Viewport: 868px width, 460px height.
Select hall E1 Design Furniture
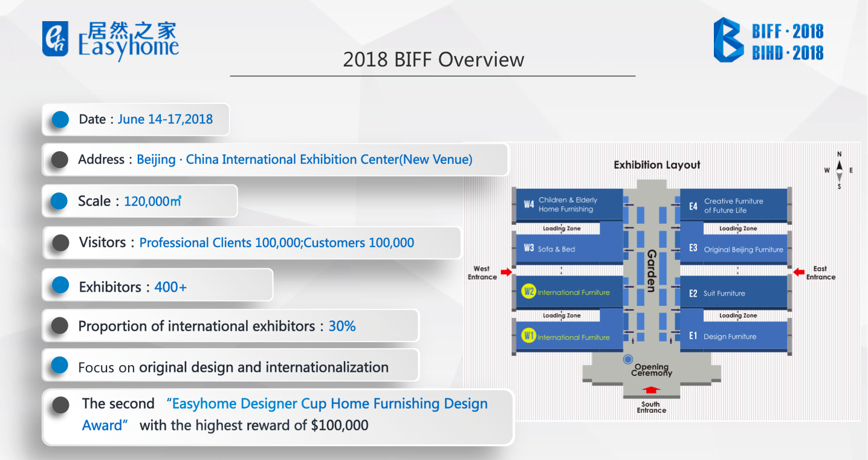[734, 336]
